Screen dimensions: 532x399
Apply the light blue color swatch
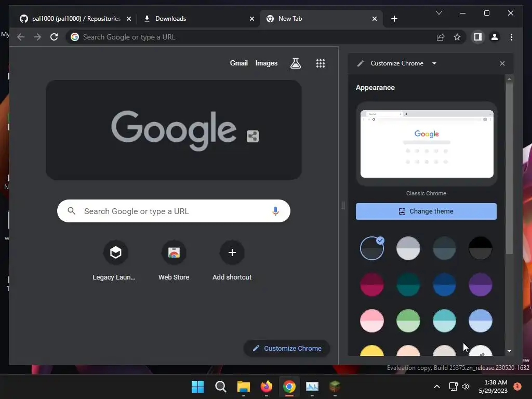pos(481,321)
